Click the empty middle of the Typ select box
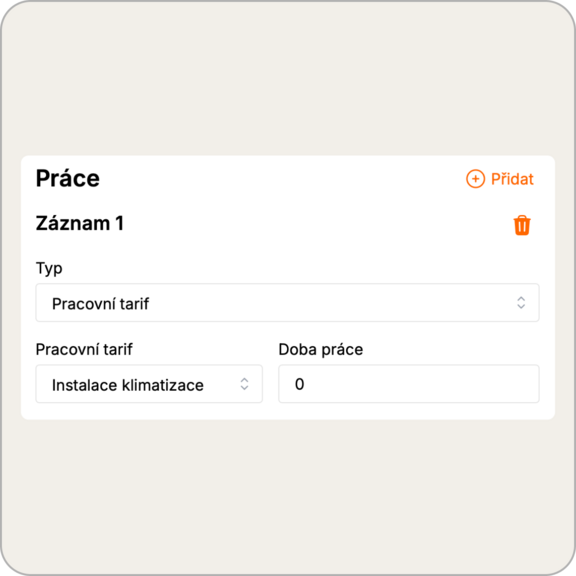The height and width of the screenshot is (576, 576). pyautogui.click(x=331, y=303)
